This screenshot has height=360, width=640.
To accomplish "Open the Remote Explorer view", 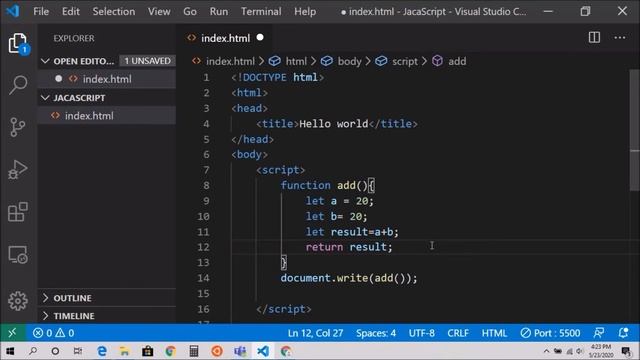I will tap(18, 255).
